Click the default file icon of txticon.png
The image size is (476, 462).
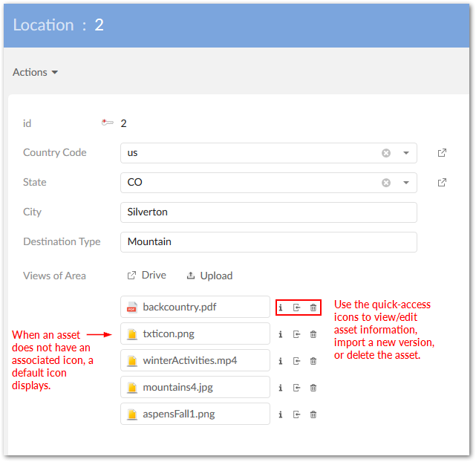[x=131, y=334]
